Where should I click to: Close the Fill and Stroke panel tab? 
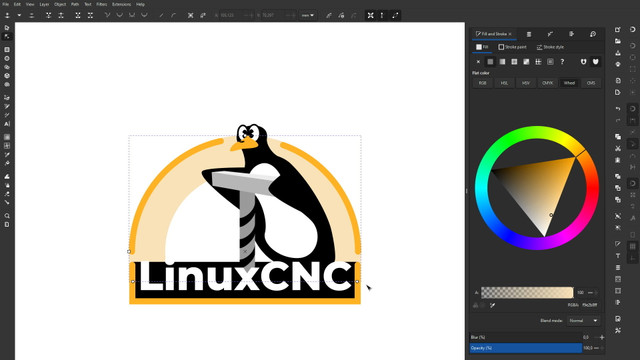click(x=510, y=34)
